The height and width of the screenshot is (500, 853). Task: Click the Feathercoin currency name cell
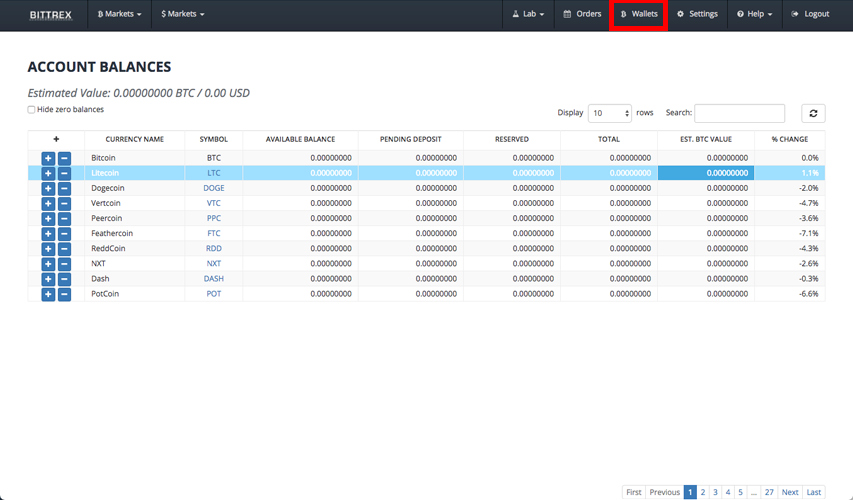tap(134, 233)
